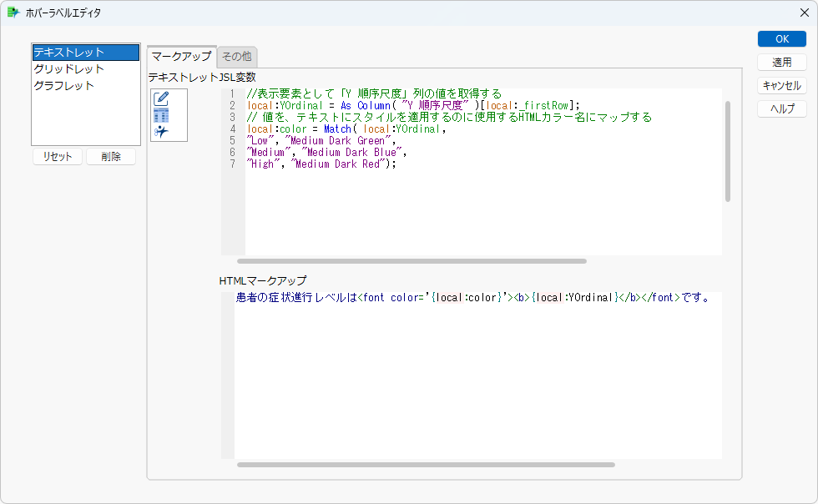Select グラフレット in the list
This screenshot has height=504, width=818.
tap(85, 86)
